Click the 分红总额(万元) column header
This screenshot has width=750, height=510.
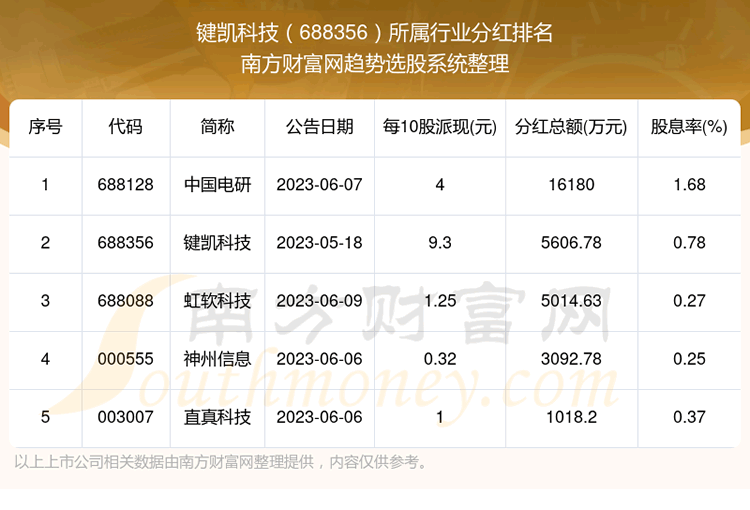pyautogui.click(x=571, y=127)
